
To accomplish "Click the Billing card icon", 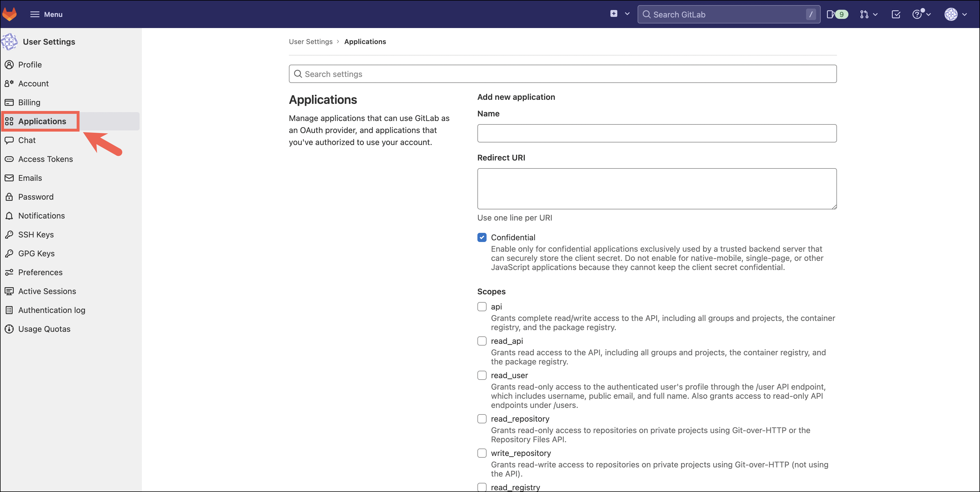I will tap(9, 102).
